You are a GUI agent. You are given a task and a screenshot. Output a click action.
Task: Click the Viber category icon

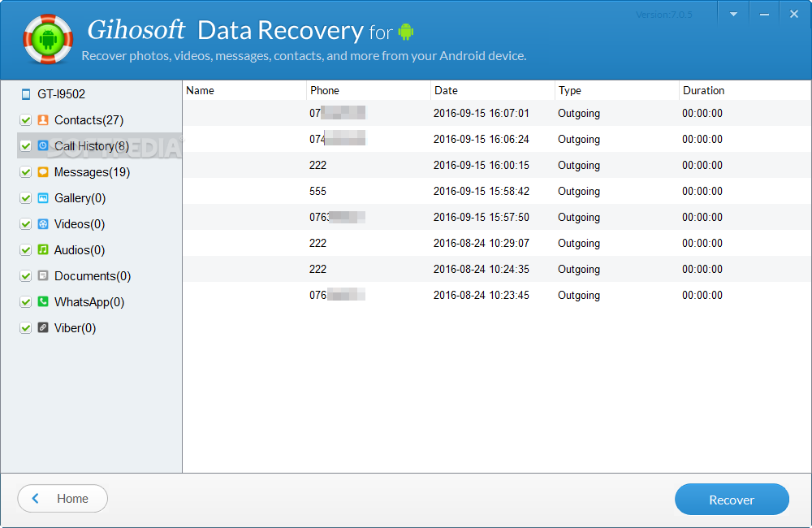(x=43, y=328)
